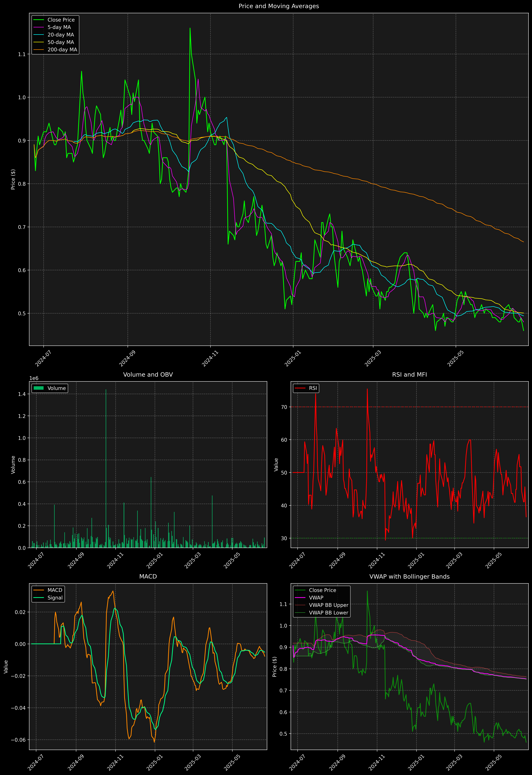Click the '50' y-tick on RSI chart
The width and height of the screenshot is (532, 775).
click(284, 472)
